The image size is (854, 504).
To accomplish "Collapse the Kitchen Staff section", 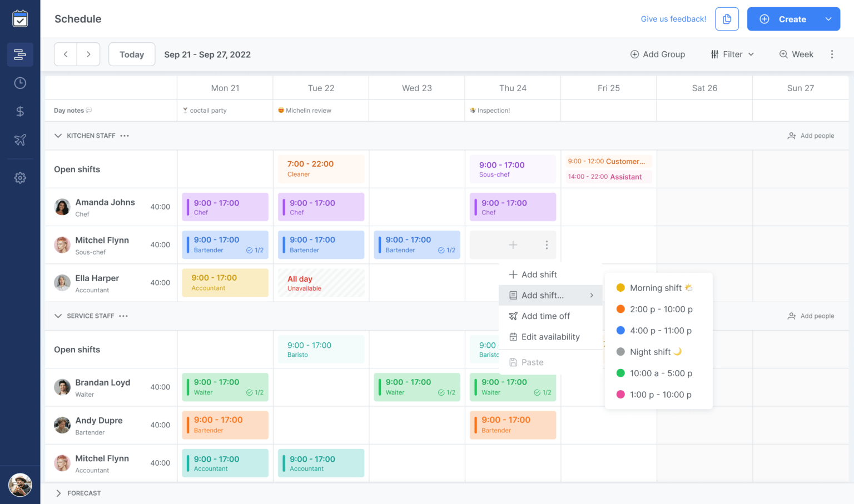I will (x=58, y=136).
